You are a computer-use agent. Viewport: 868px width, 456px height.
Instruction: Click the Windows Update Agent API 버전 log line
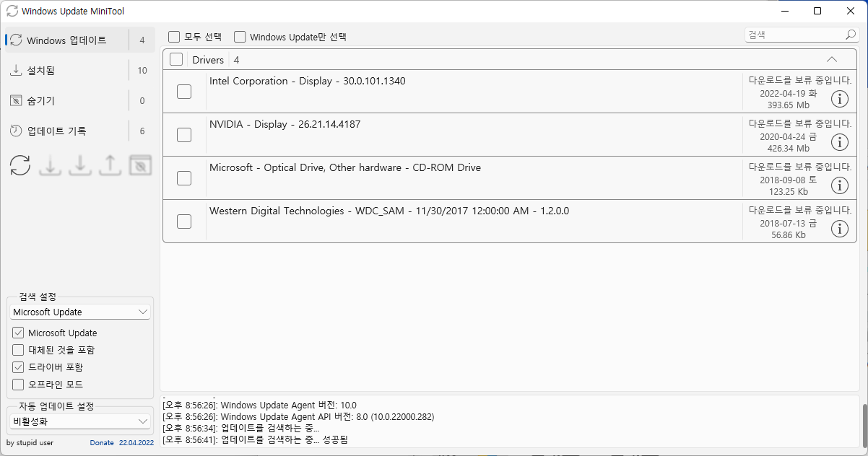click(x=299, y=416)
